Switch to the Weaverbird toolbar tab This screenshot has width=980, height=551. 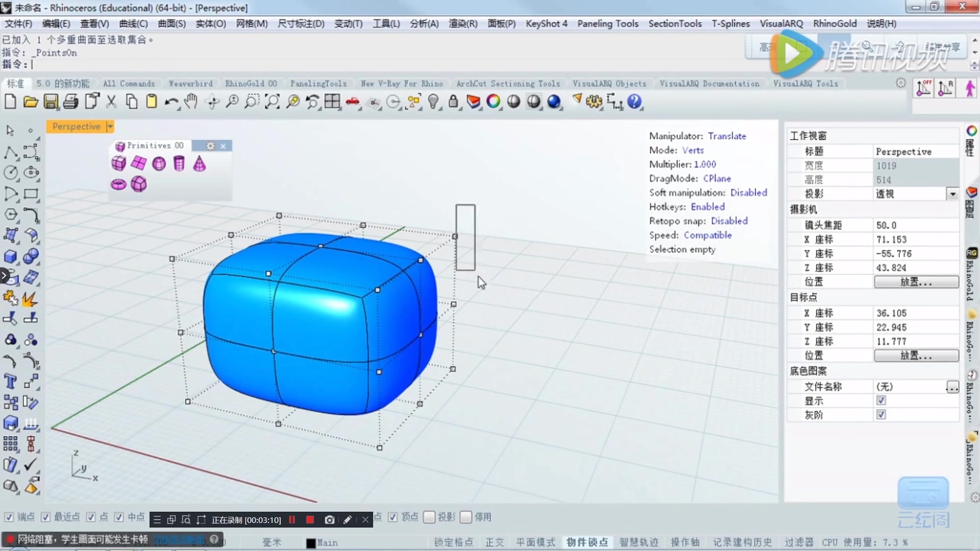coord(190,84)
